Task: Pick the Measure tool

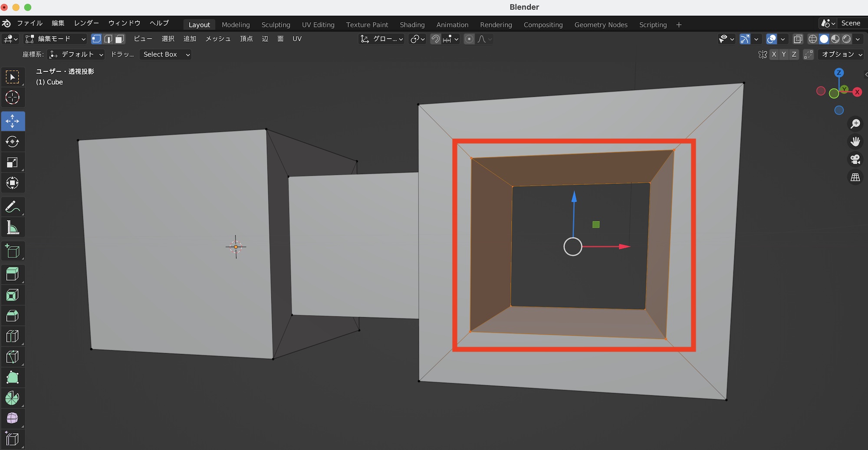Action: point(12,228)
